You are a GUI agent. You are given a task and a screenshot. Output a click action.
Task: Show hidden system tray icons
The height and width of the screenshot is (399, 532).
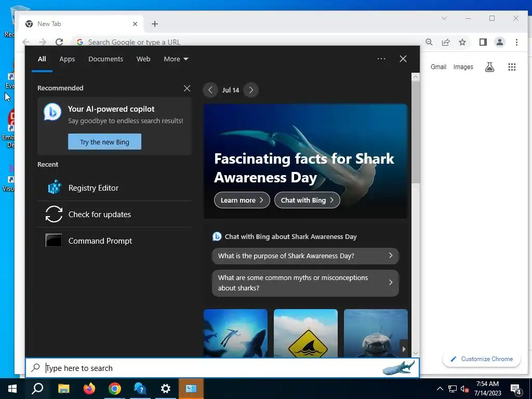click(x=440, y=389)
